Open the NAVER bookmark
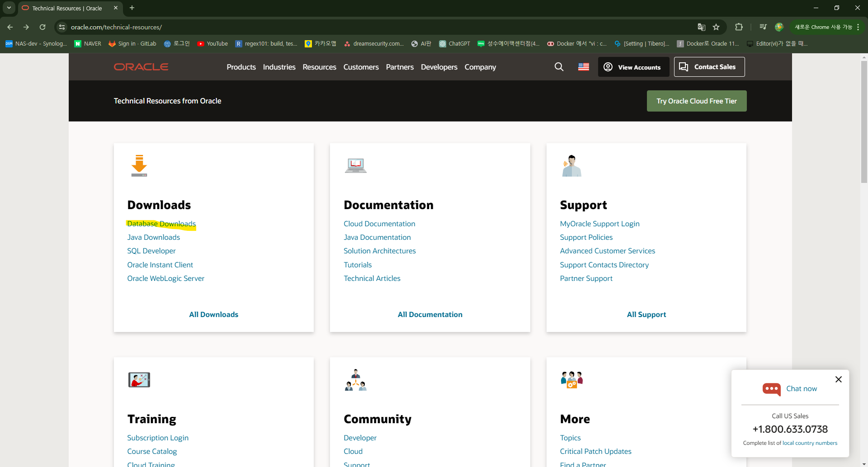Screen dimensions: 868x467 pyautogui.click(x=88, y=44)
